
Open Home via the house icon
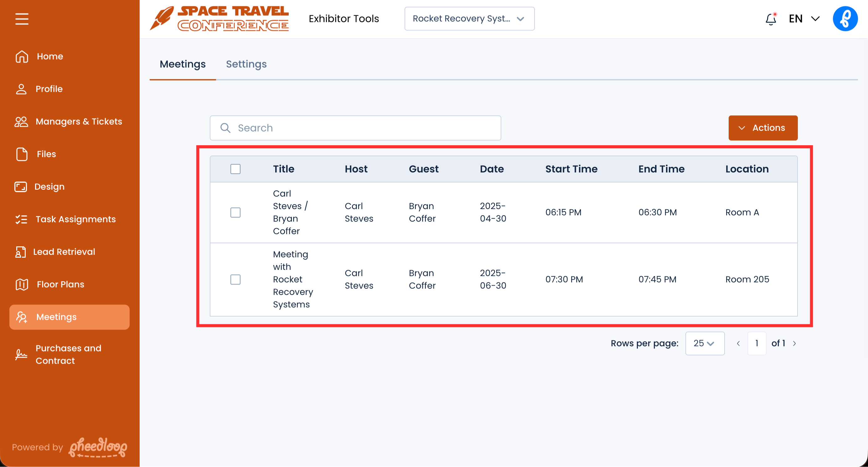coord(22,56)
